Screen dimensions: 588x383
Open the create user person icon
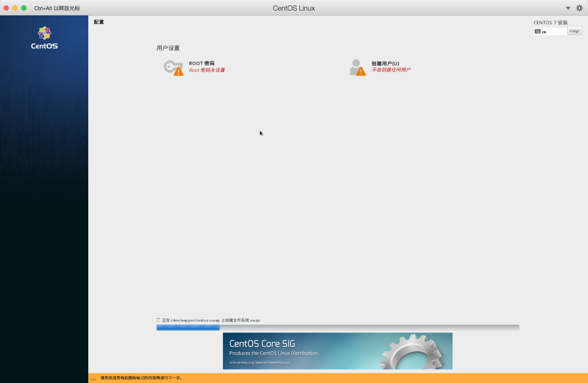357,68
